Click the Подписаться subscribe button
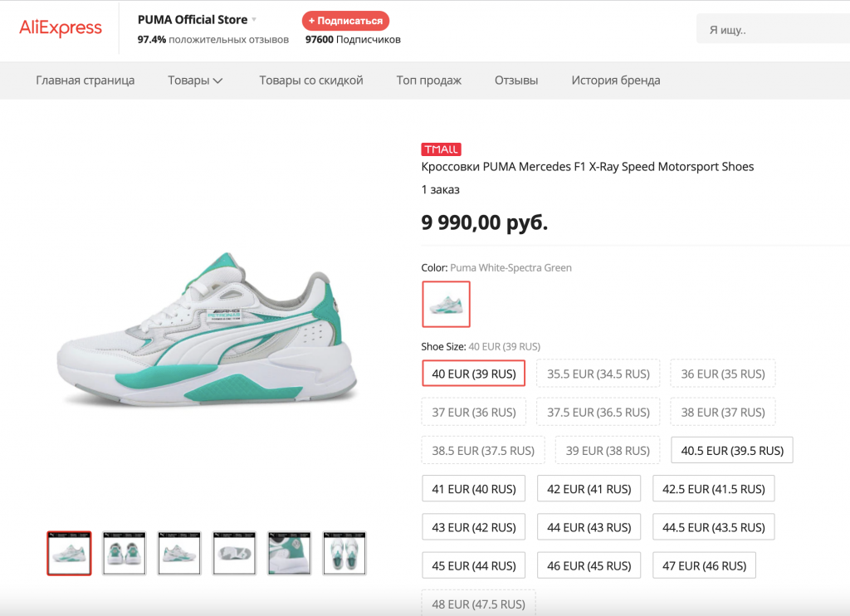 click(345, 21)
